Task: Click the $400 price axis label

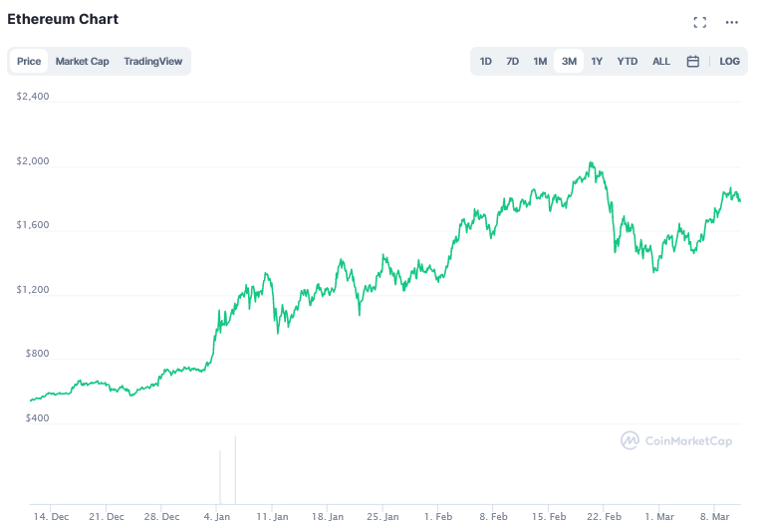Action: click(x=37, y=417)
